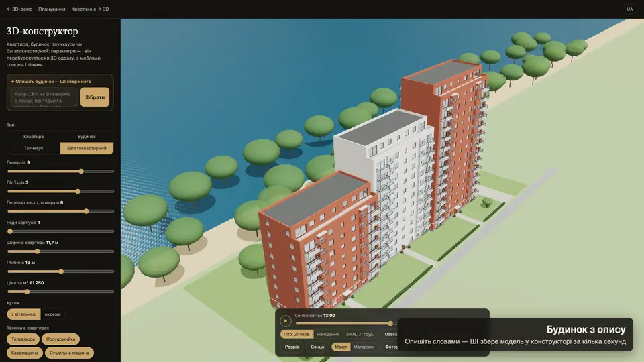Select the Зима, 21 груд. season
Image resolution: width=644 pixels, height=362 pixels.
pyautogui.click(x=360, y=334)
